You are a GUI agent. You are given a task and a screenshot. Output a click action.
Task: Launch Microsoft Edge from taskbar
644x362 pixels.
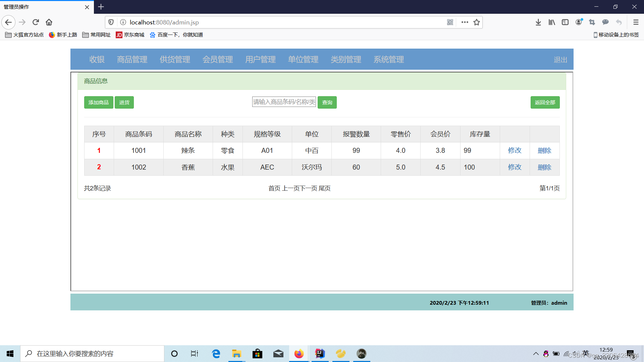pos(216,354)
